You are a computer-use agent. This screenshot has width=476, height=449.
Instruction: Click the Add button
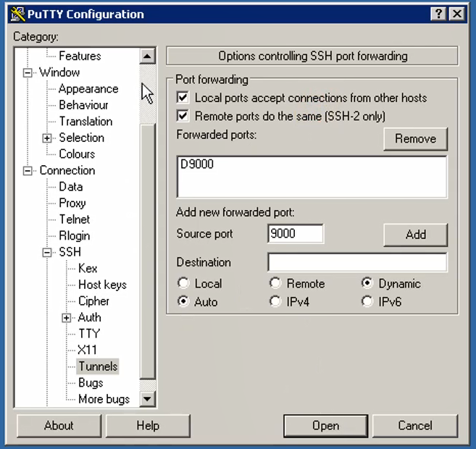pyautogui.click(x=416, y=235)
